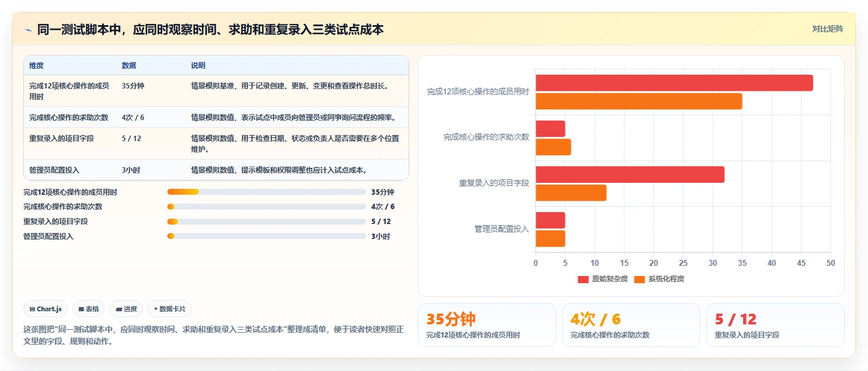Click x-axis tick value 25
868x371 pixels.
point(683,263)
